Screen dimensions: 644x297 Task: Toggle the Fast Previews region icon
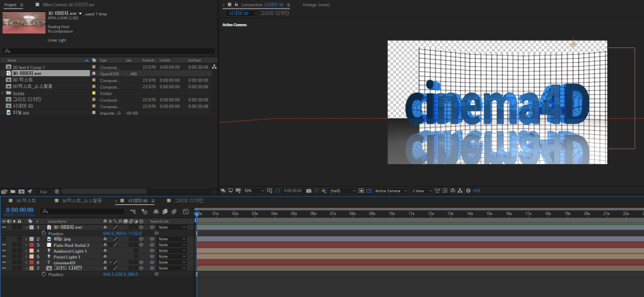point(445,191)
